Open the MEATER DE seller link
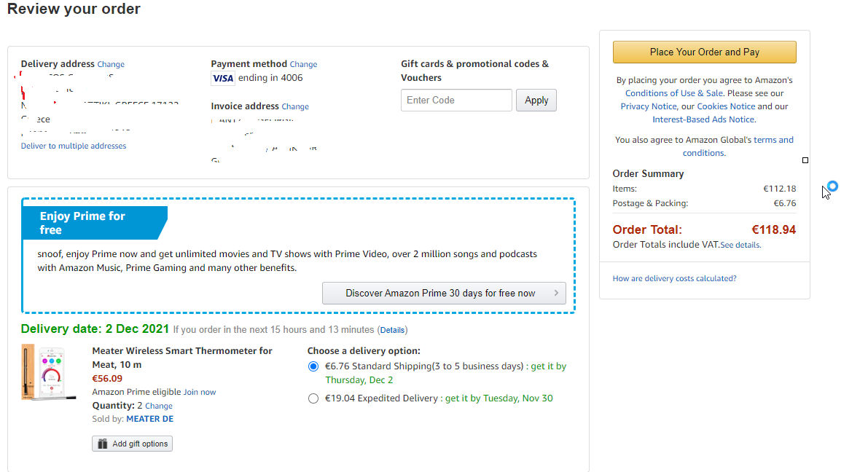 (x=150, y=419)
